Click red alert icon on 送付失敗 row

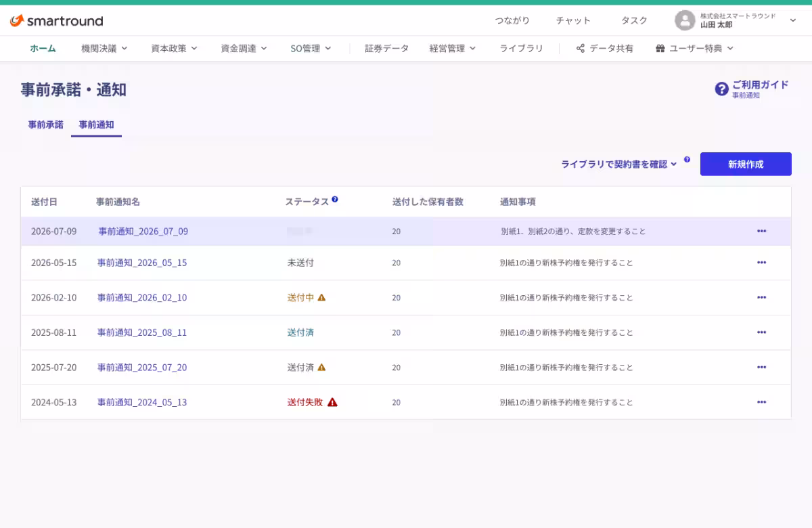point(332,402)
